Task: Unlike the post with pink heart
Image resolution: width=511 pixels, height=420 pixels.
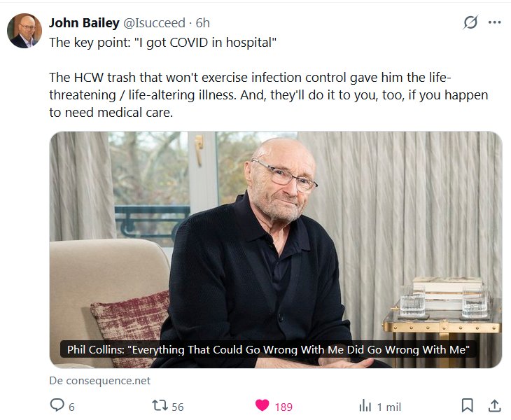Action: point(262,405)
